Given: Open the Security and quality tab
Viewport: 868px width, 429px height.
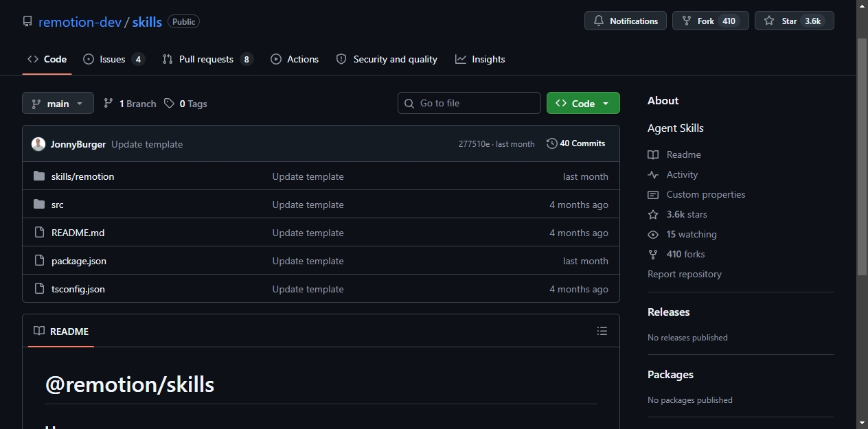Looking at the screenshot, I should [x=387, y=59].
